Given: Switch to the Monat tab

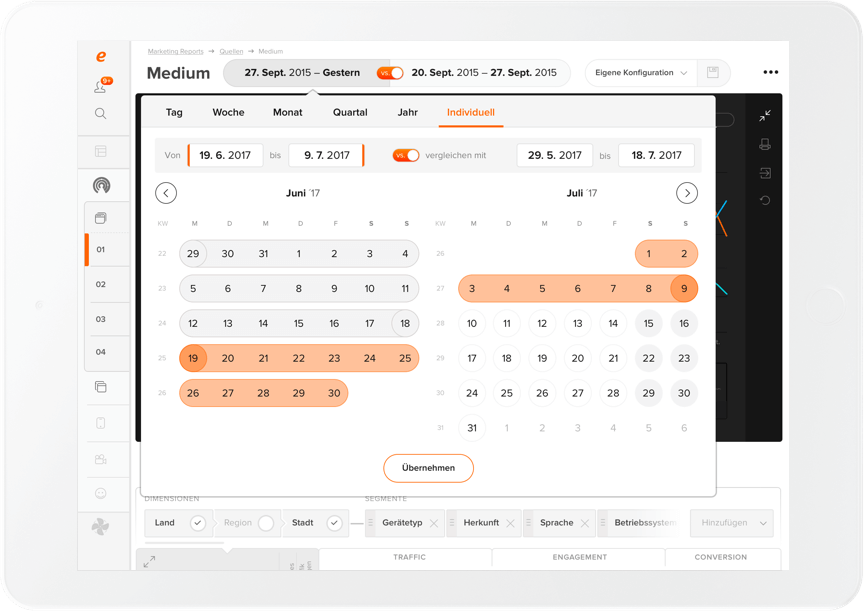Looking at the screenshot, I should [x=287, y=113].
